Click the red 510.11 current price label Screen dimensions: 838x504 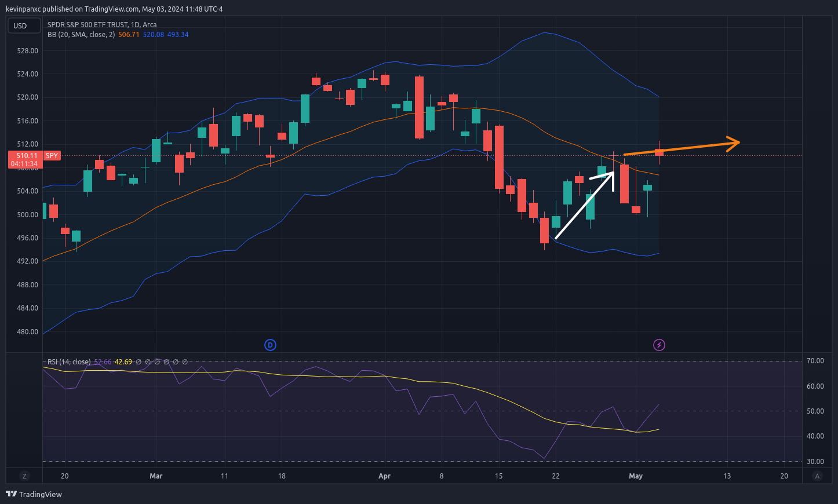coord(27,156)
